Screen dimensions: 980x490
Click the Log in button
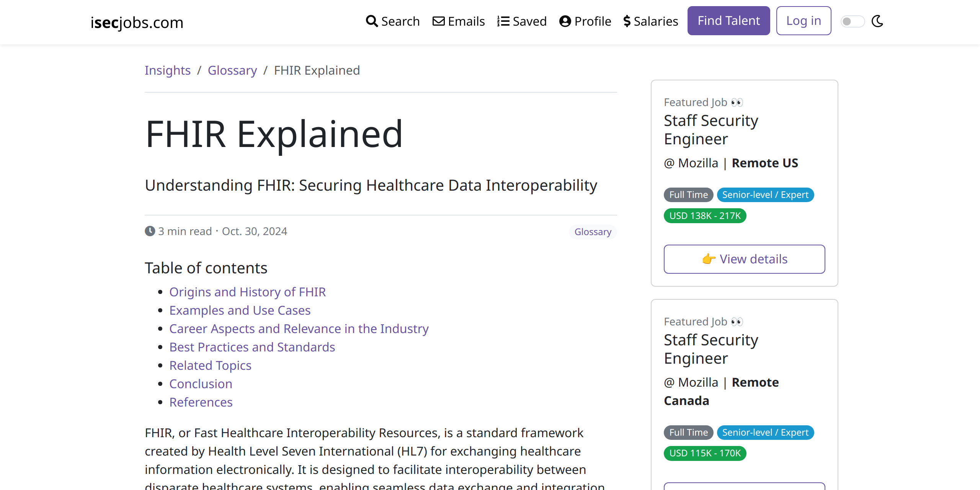click(x=804, y=21)
